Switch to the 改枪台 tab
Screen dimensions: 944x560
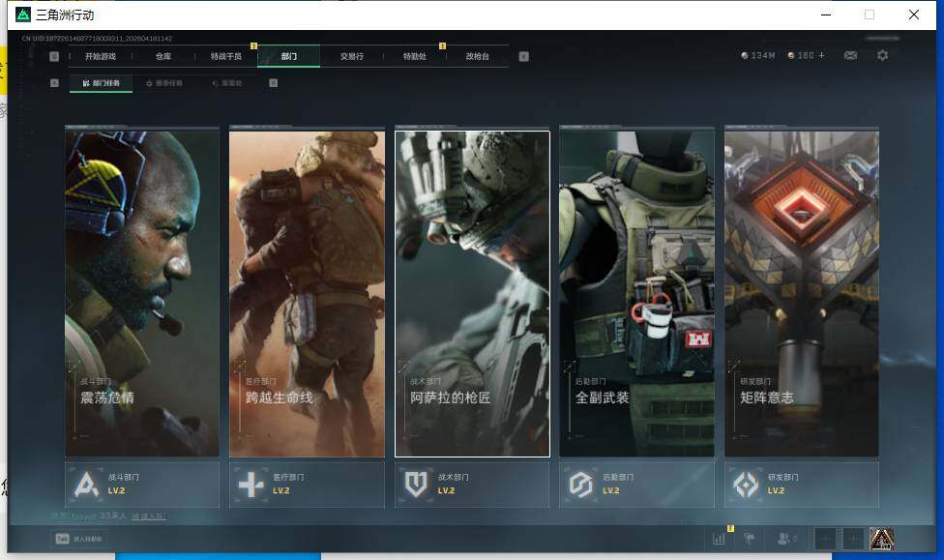(x=477, y=56)
